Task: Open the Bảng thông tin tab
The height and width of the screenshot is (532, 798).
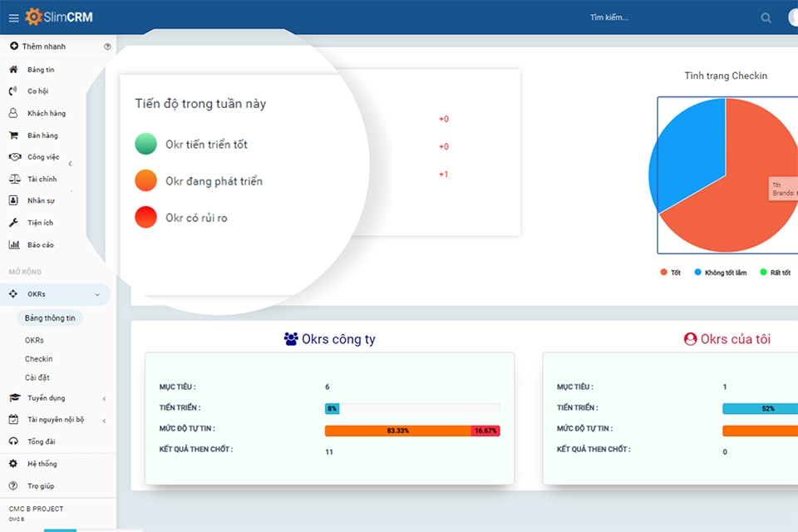Action: click(49, 318)
